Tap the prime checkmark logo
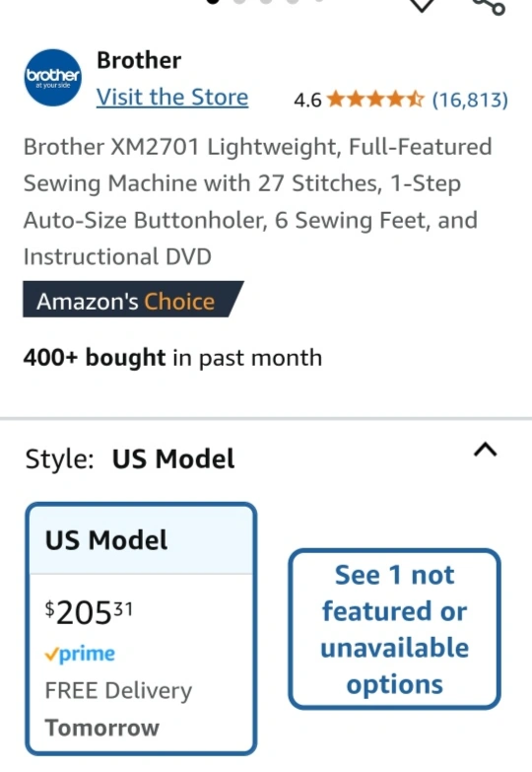The image size is (532, 772). click(x=80, y=655)
